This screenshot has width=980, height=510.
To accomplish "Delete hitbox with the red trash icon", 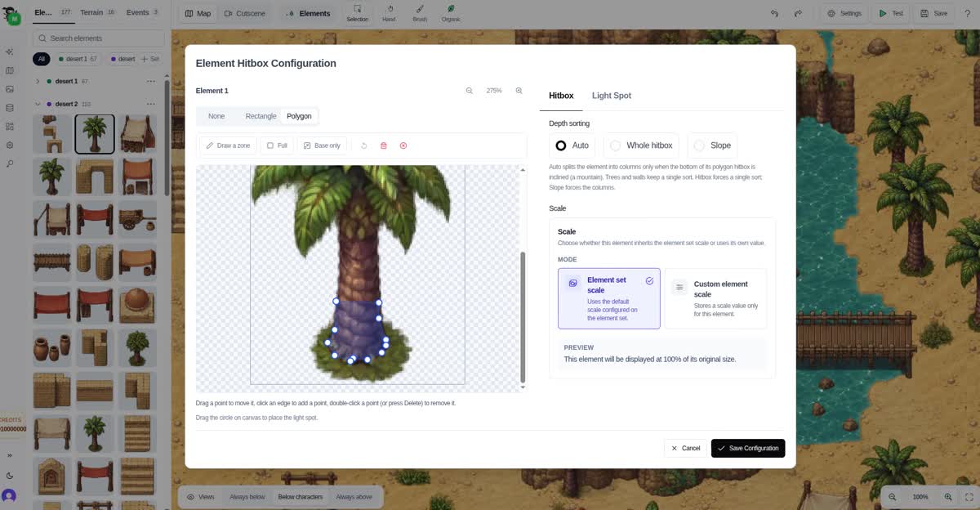I will click(x=384, y=145).
